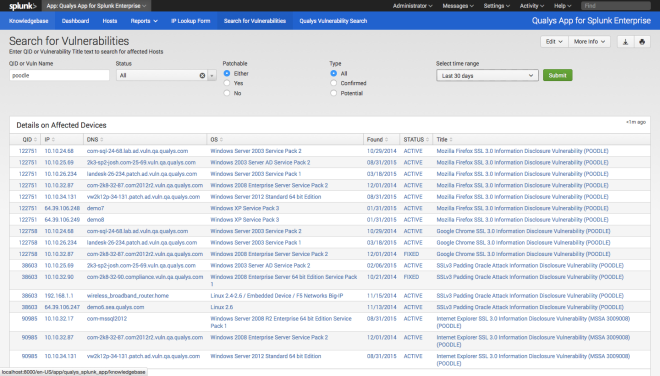660x376 pixels.
Task: Select Type Confirmed radio button
Action: (334, 83)
